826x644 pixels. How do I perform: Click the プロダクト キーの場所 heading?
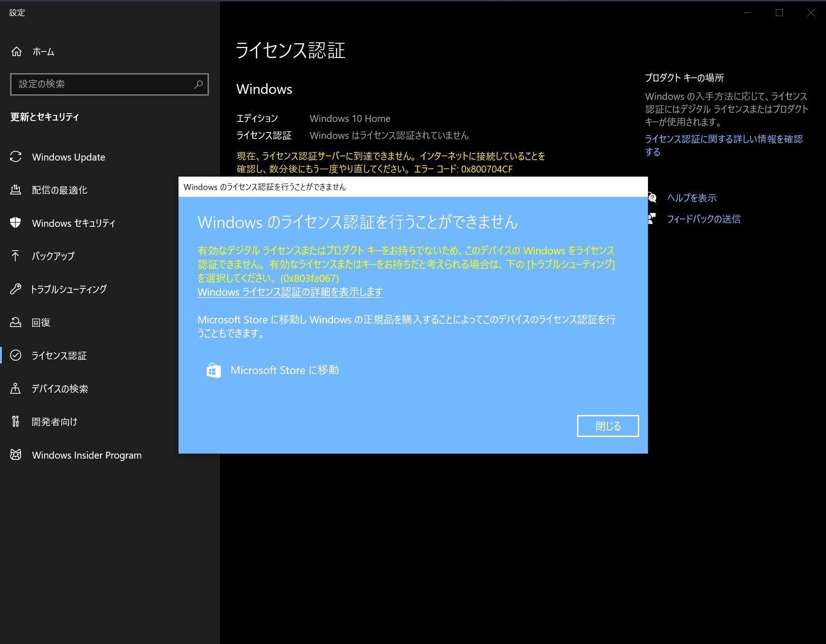(x=684, y=78)
